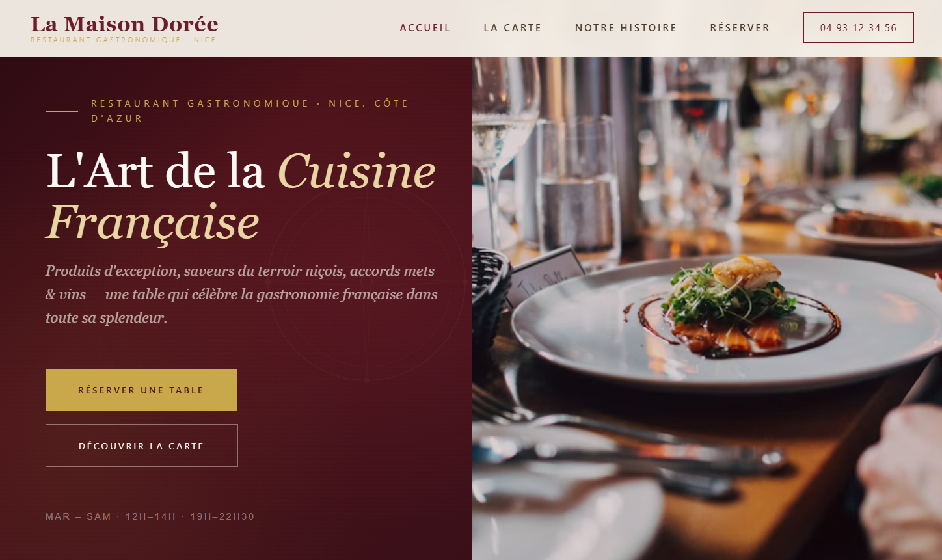
Task: Go to Notre Histoire in the navigation
Action: tap(626, 28)
